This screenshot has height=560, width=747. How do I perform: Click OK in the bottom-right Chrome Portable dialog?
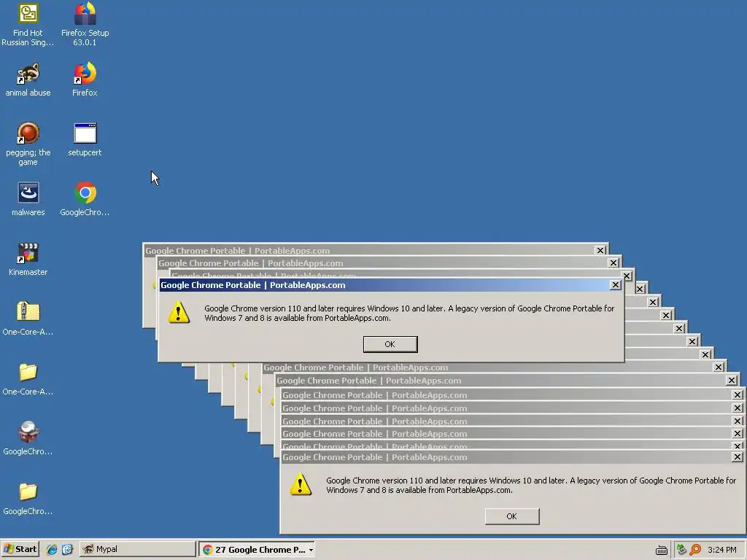512,516
